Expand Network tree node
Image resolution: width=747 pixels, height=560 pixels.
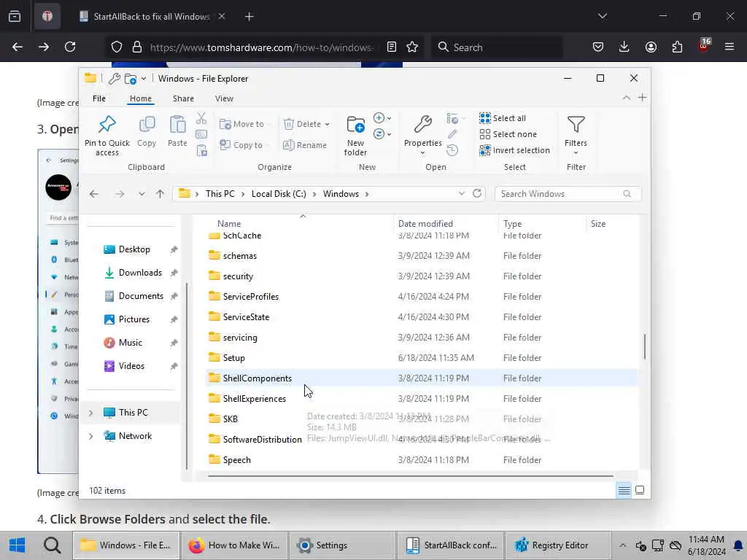[90, 436]
